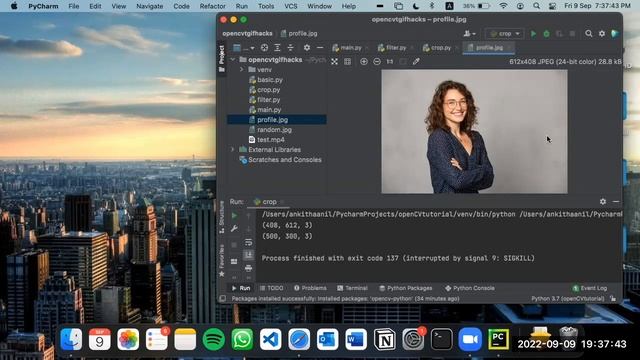Open Python Packages tool window
Viewport: 640px width, 360px height.
coord(406,288)
